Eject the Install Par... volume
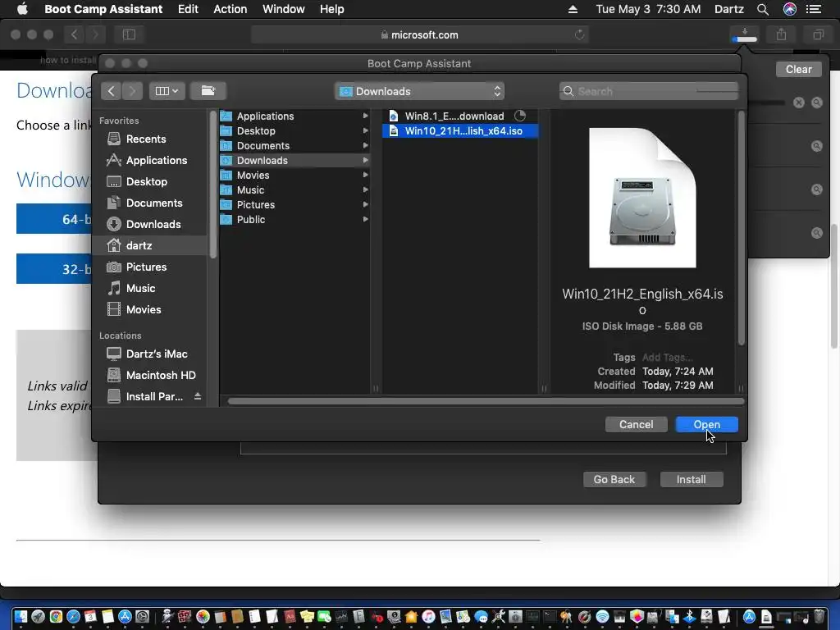 coord(198,396)
